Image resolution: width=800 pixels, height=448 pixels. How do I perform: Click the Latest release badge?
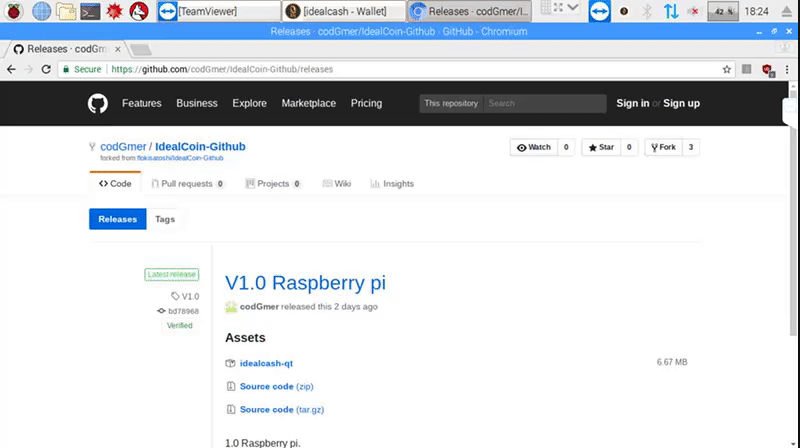[171, 275]
